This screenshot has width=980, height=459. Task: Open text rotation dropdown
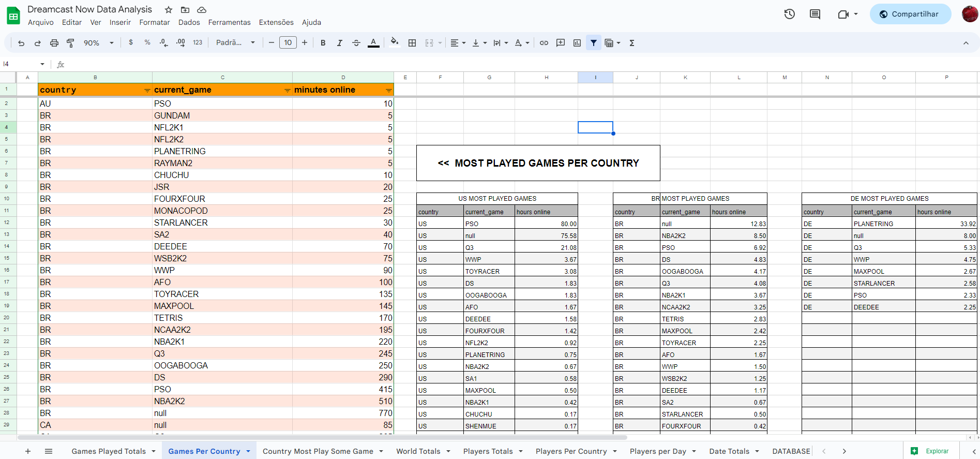click(x=522, y=43)
